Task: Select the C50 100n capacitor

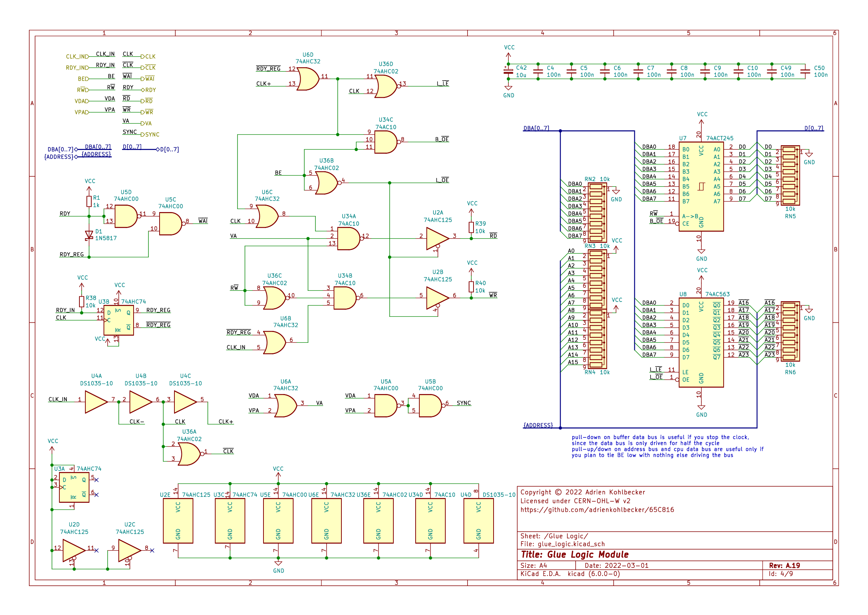Action: coord(805,71)
